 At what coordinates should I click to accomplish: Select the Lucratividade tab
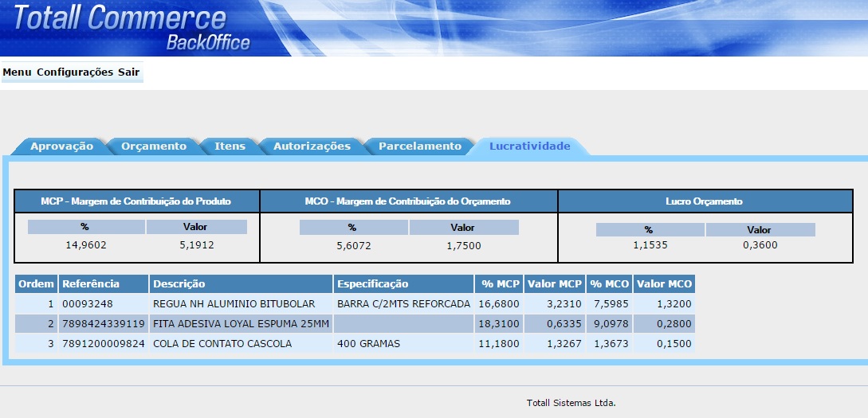click(529, 146)
